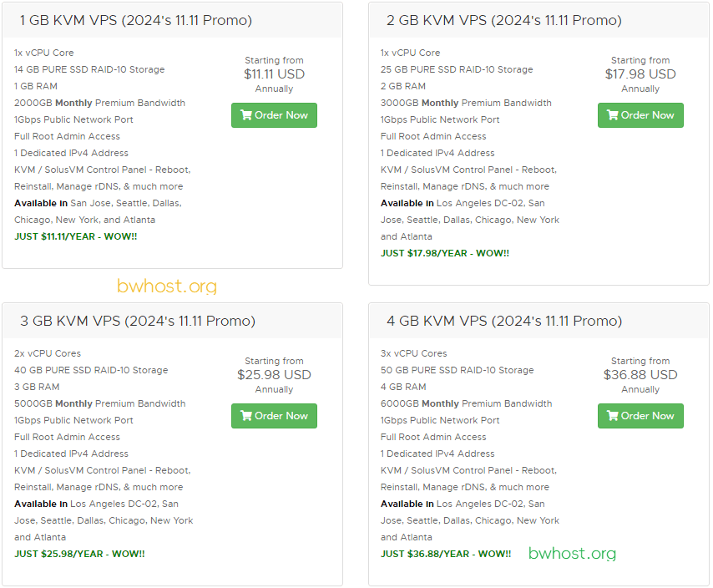Order the $11.11 USD annual 1 GB VPS

(x=274, y=115)
